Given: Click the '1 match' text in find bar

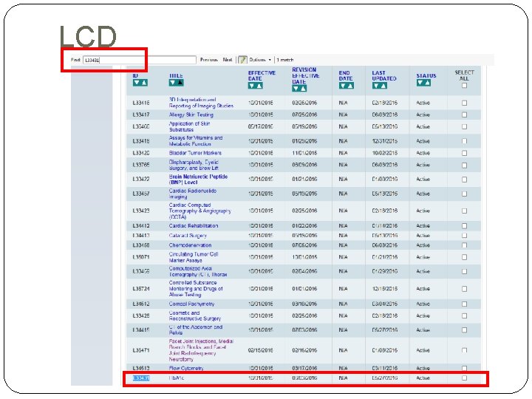Looking at the screenshot, I should [x=285, y=60].
